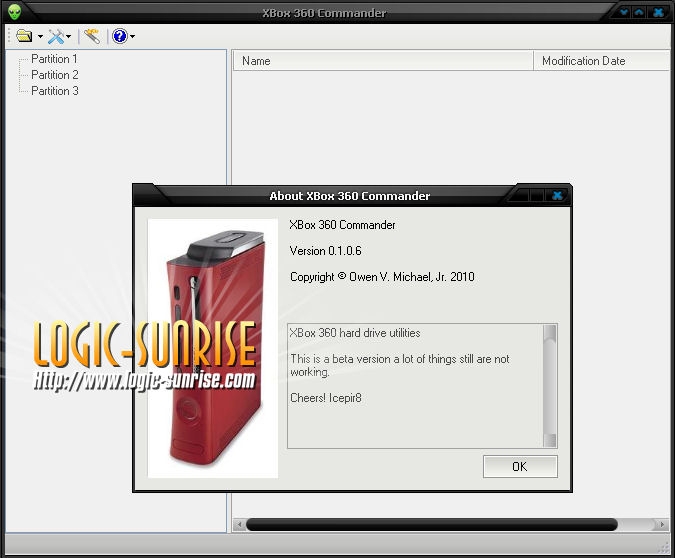Screen dimensions: 675x558
Task: Click the magic wand toolbar icon
Action: [92, 36]
